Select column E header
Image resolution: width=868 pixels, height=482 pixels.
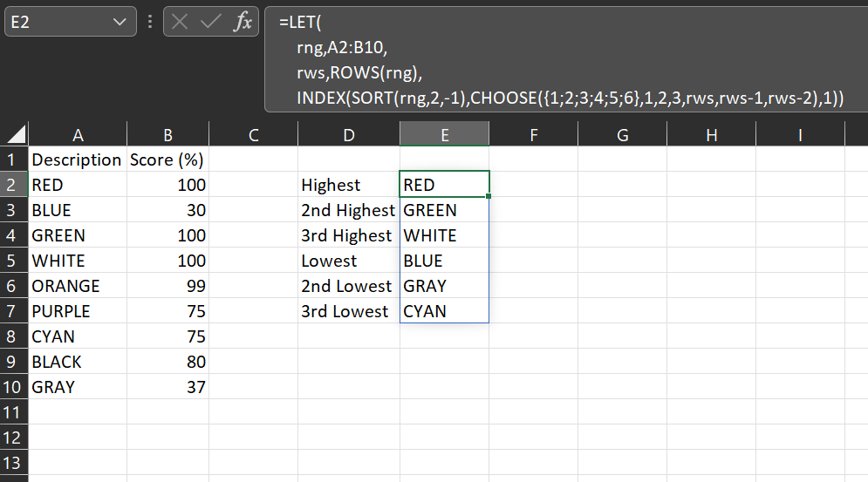pyautogui.click(x=445, y=134)
